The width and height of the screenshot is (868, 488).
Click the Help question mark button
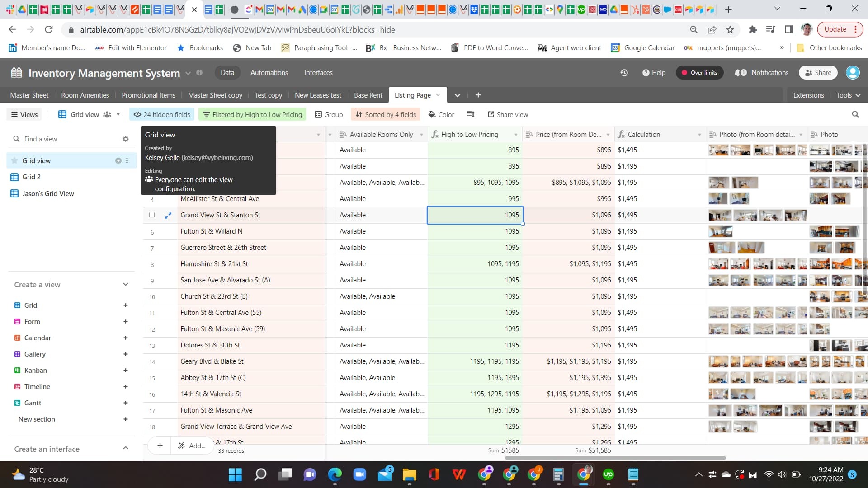coord(654,73)
